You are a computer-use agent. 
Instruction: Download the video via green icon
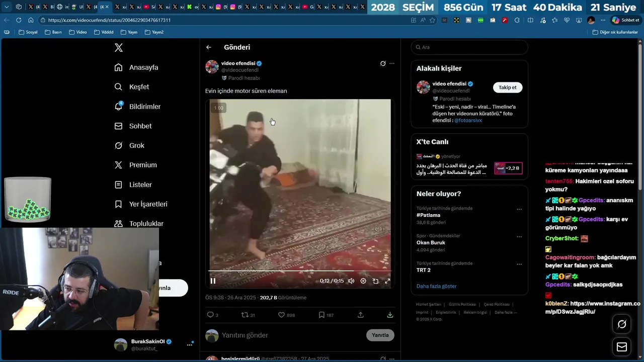pyautogui.click(x=390, y=315)
